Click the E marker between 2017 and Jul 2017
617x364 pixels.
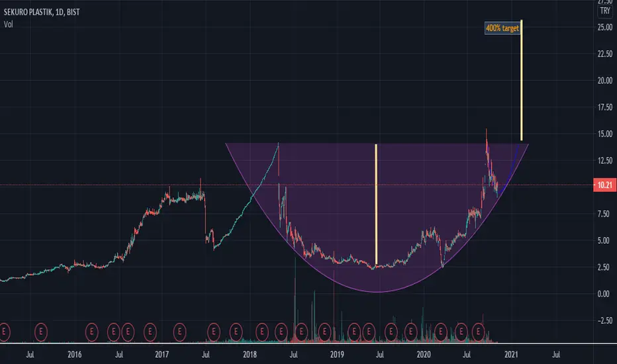[179, 332]
